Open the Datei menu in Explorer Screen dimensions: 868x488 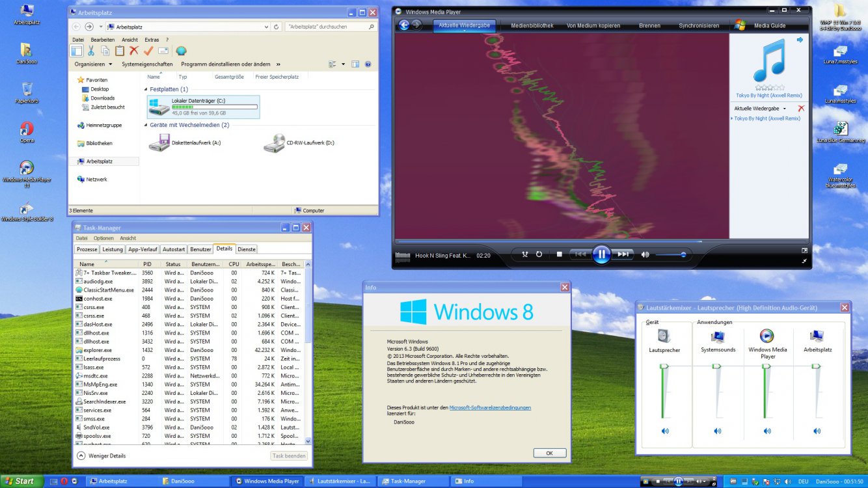pyautogui.click(x=78, y=40)
